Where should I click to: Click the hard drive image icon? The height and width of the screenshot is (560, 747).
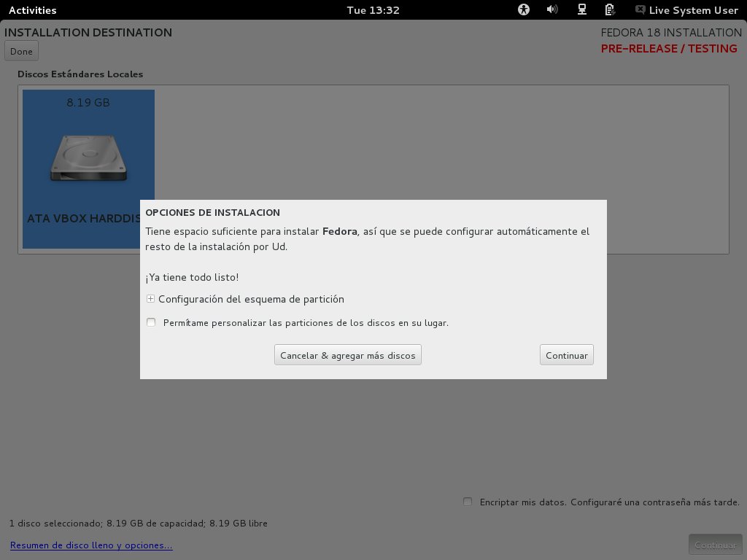click(x=88, y=157)
